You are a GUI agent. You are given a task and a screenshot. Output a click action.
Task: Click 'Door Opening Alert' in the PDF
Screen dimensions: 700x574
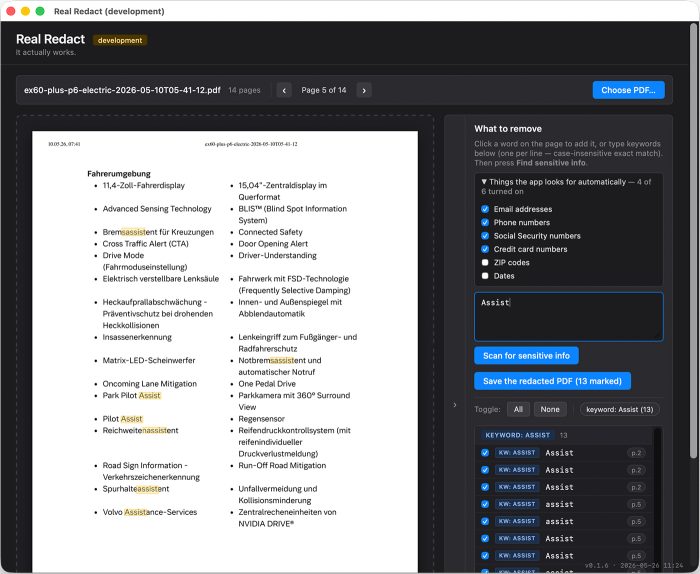[x=273, y=244]
